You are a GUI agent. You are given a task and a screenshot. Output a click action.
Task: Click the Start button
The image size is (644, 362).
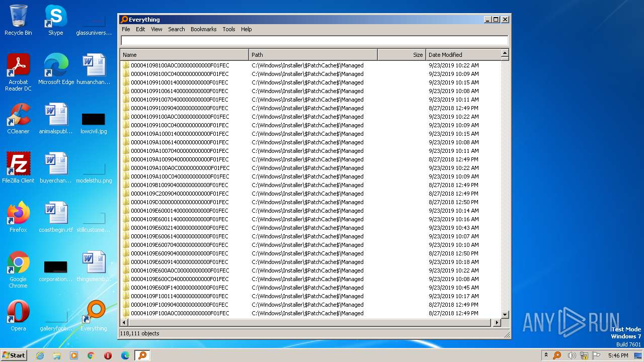[x=14, y=355]
